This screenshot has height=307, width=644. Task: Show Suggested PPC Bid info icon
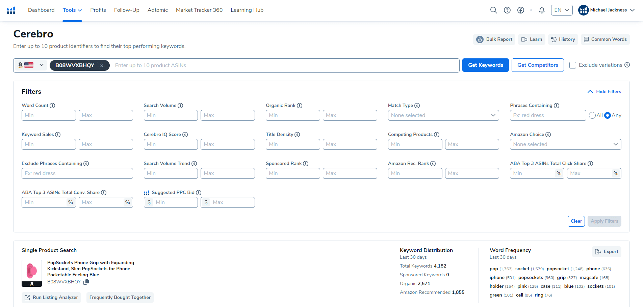tap(199, 193)
